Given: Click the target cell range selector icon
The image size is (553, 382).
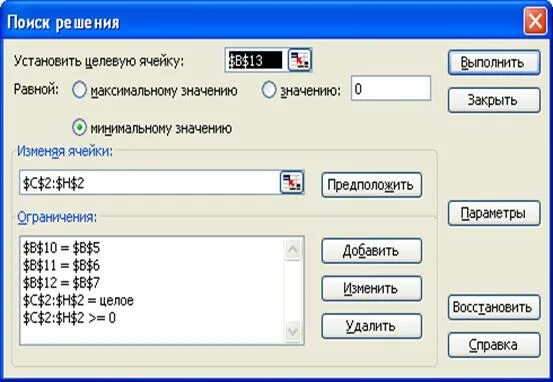Looking at the screenshot, I should [300, 60].
